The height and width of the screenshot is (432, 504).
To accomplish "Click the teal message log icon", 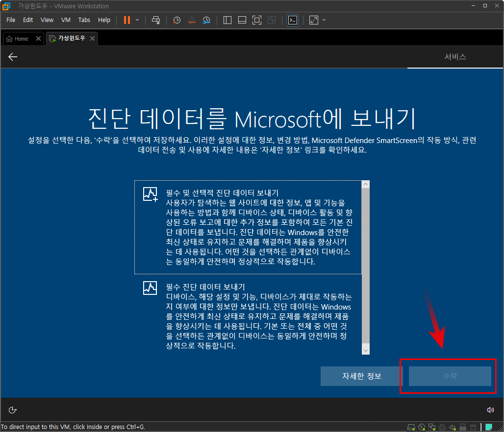I will tap(489, 427).
